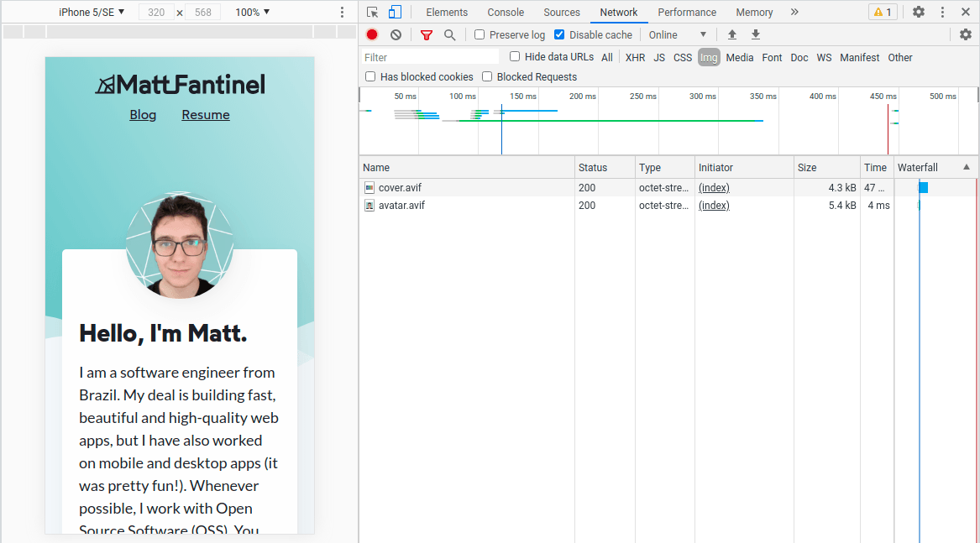Toggle the device toolbar emulation icon
Viewport: 980px width, 543px height.
coord(393,12)
